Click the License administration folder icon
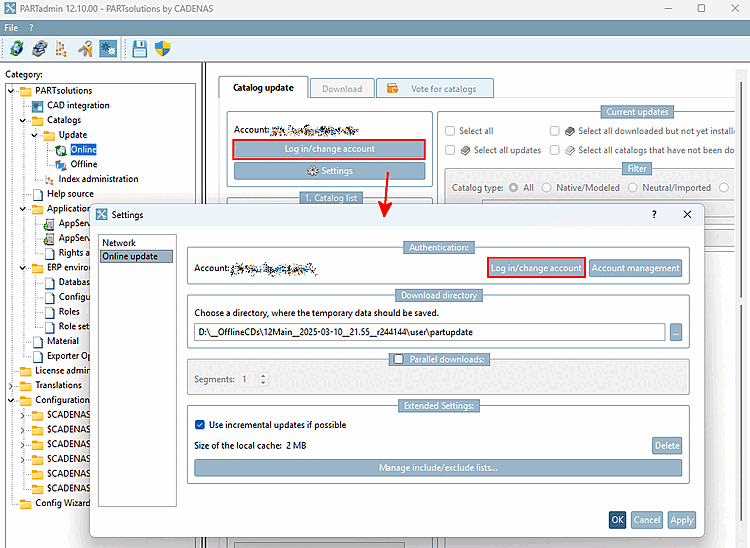Viewport: 750px width, 548px height. coord(26,371)
